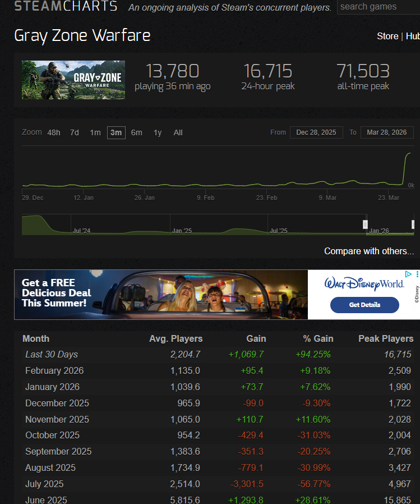
Task: Focus the search games field
Action: pyautogui.click(x=379, y=7)
